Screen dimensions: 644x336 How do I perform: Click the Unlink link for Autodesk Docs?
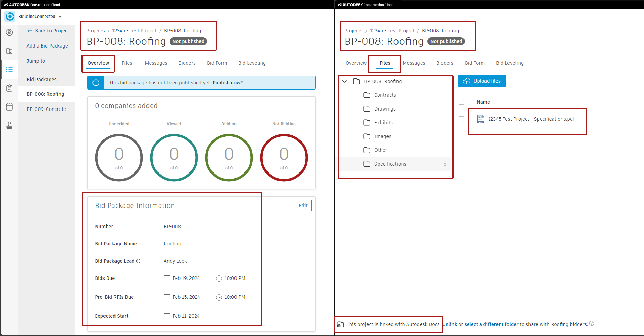pos(450,324)
